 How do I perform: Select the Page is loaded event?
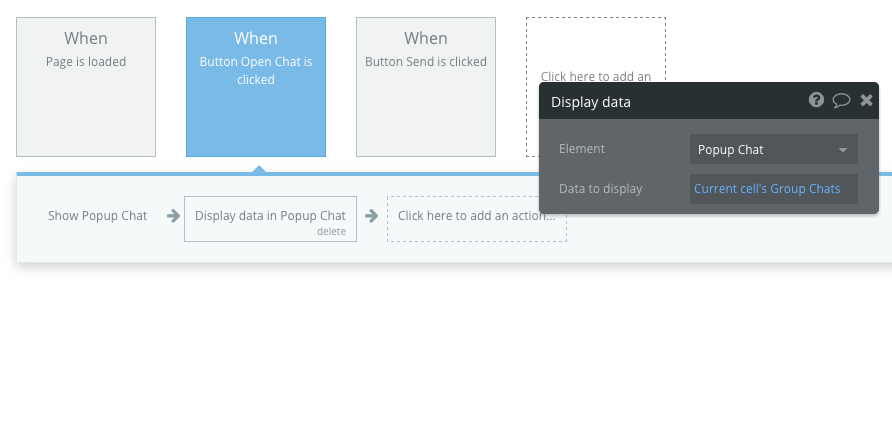click(86, 87)
